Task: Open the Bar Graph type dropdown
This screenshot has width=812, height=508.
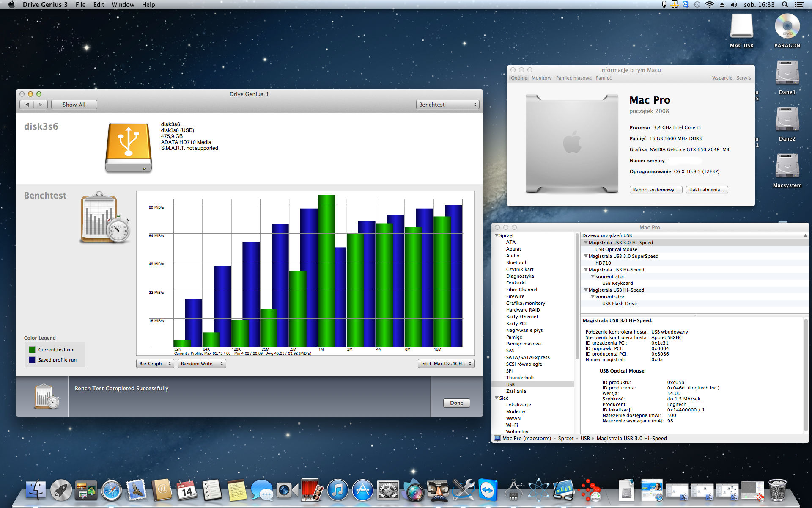Action: [155, 364]
